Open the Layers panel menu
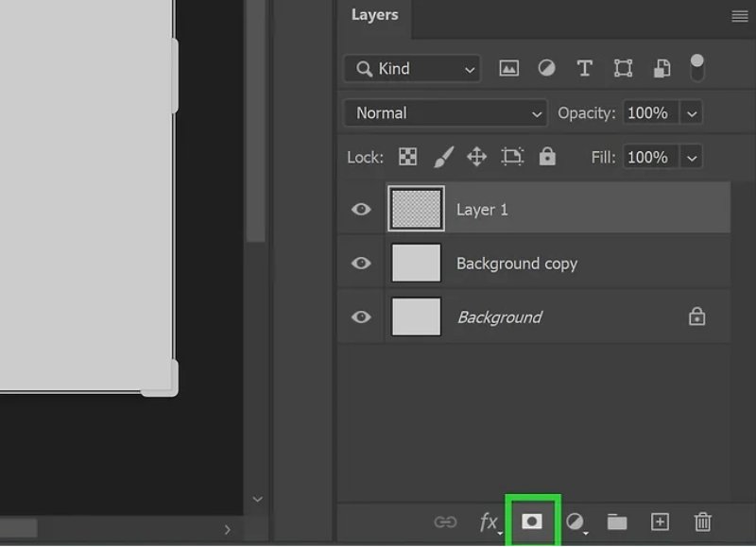 pyautogui.click(x=738, y=15)
